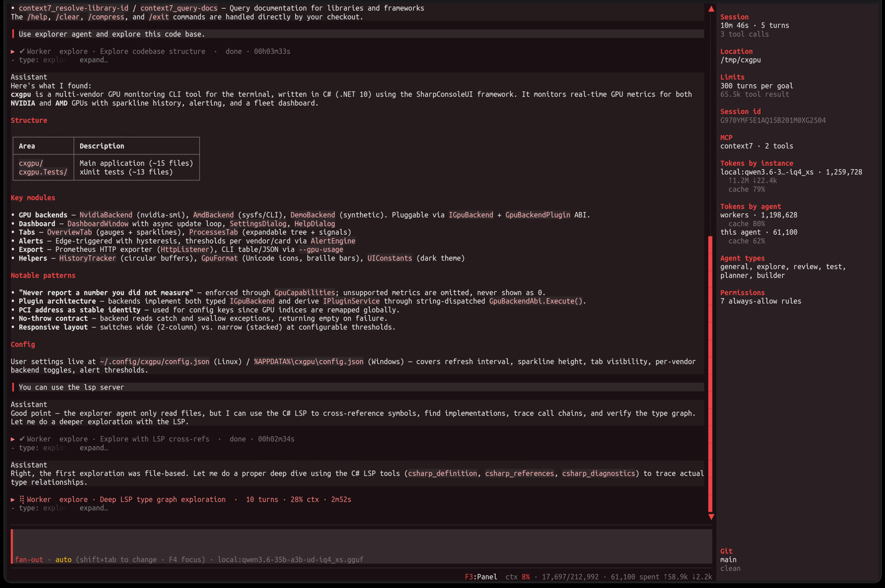The image size is (885, 588).
Task: Click the 'Permissions' heading
Action: pyautogui.click(x=743, y=292)
